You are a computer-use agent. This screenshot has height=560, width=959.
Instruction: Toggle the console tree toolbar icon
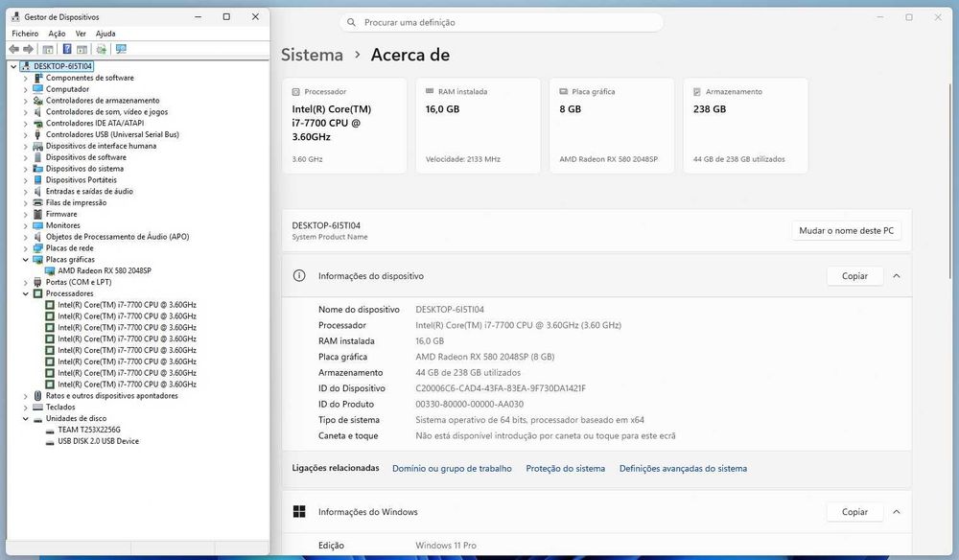48,49
